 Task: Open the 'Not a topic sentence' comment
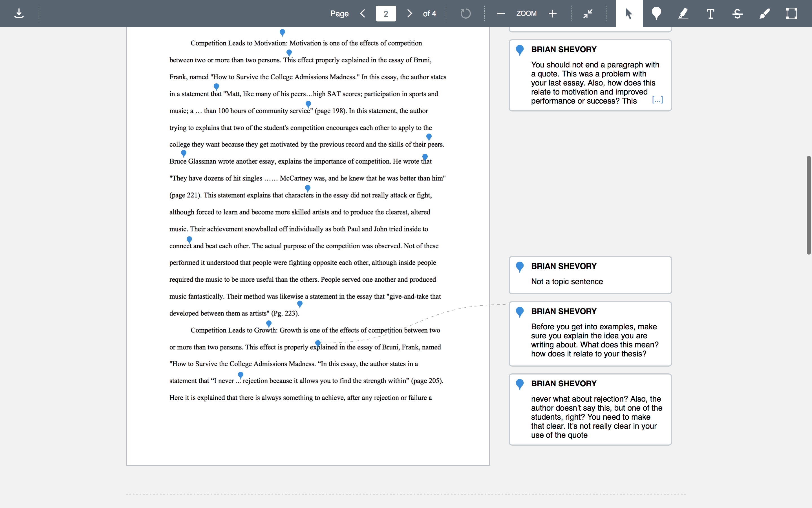[590, 275]
